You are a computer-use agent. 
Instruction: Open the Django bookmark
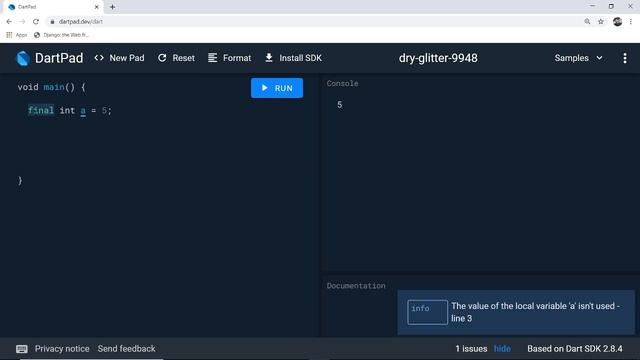click(62, 35)
